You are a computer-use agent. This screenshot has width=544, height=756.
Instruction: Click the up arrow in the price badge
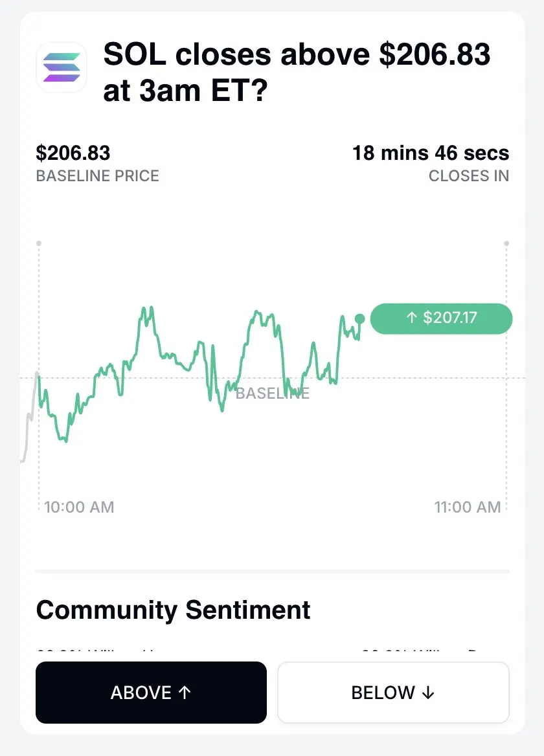coord(411,317)
